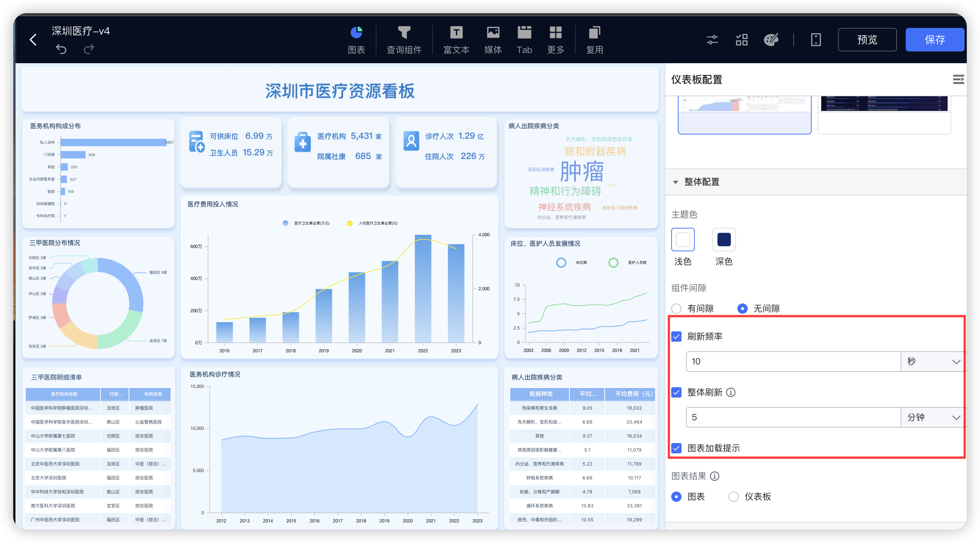
Task: Click the refresh frequency field showing 10
Action: [x=793, y=361]
